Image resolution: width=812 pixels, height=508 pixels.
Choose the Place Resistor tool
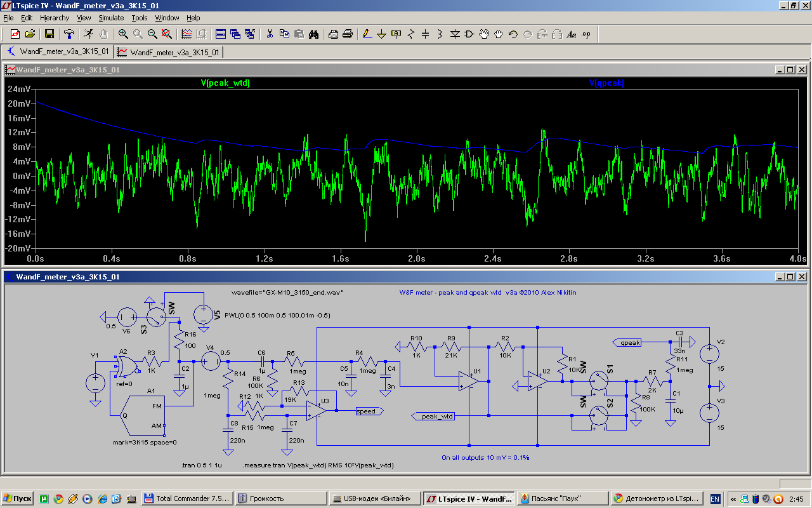pyautogui.click(x=411, y=34)
